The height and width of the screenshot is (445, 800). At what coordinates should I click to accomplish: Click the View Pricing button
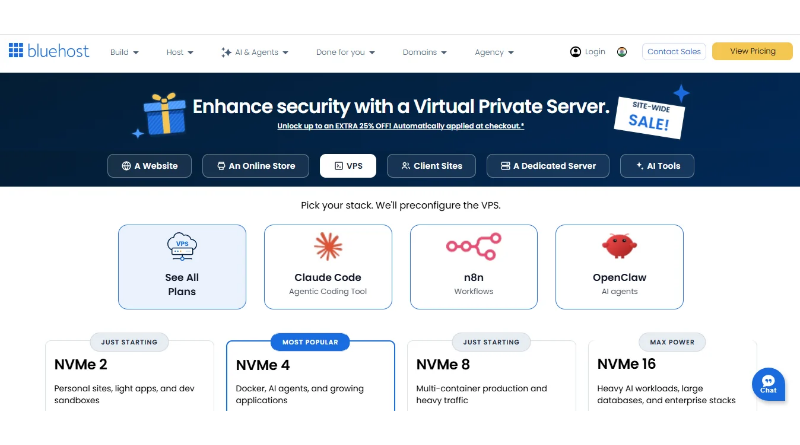(752, 51)
